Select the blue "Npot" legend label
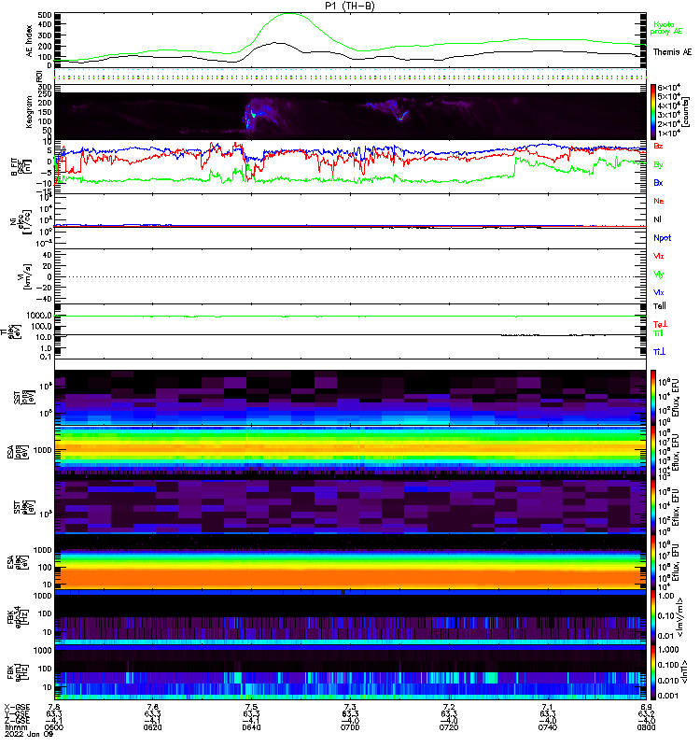The image size is (700, 747). click(x=662, y=238)
